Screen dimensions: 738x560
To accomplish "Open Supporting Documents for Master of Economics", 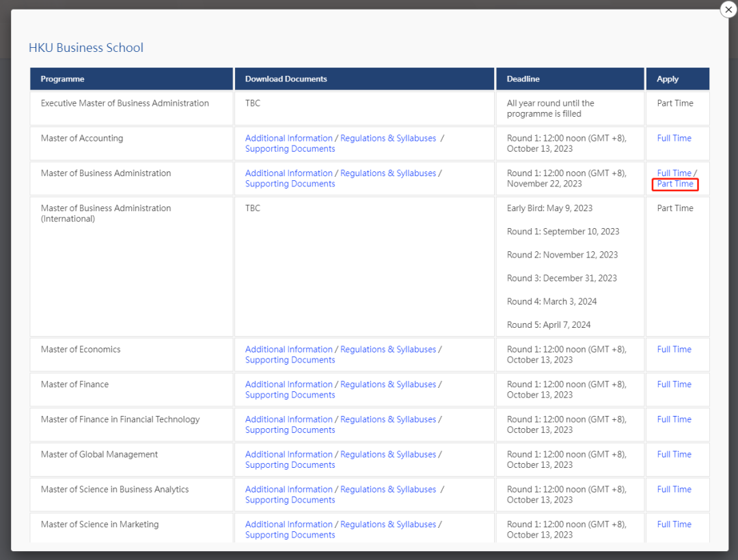I will pyautogui.click(x=290, y=360).
